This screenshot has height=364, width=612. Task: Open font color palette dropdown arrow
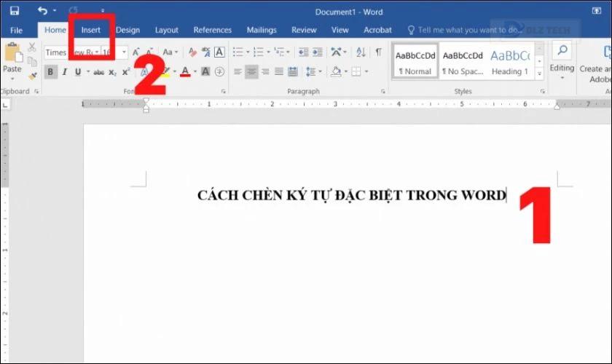click(195, 72)
